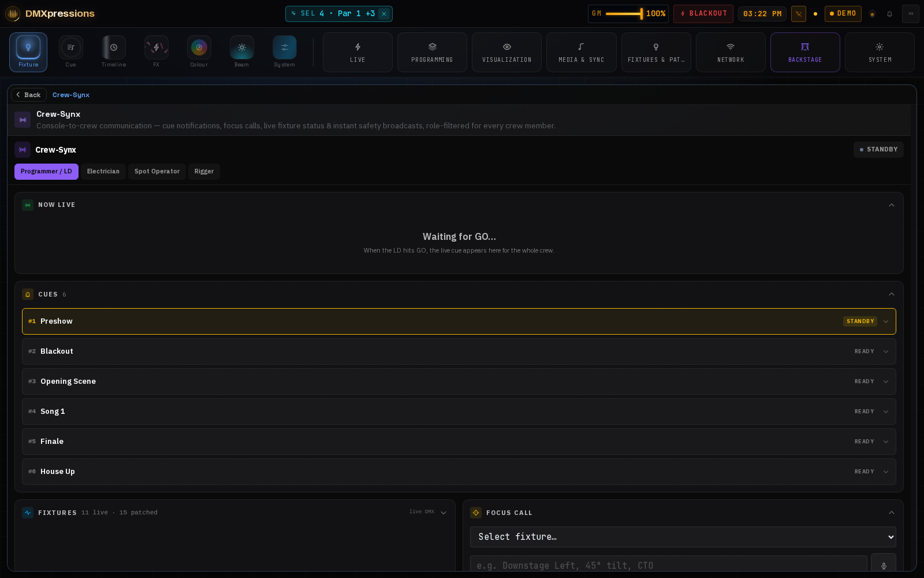Click the Crew-Synx breadcrumb link
This screenshot has width=924, height=578.
click(x=71, y=95)
